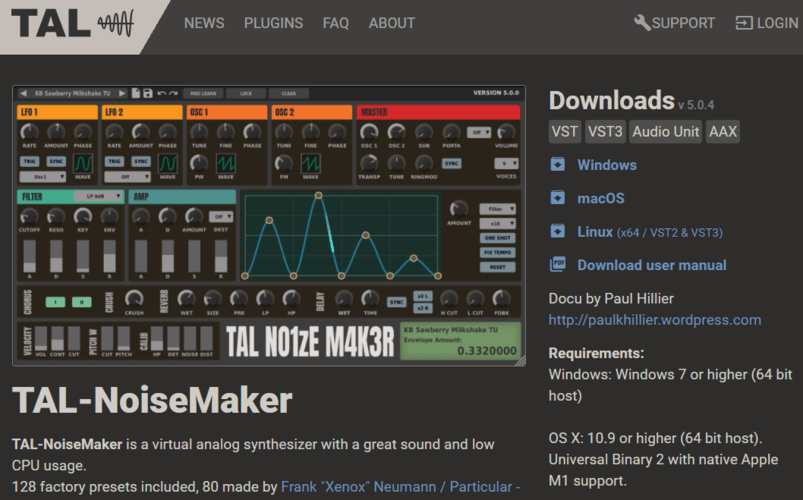Viewport: 803px width, 500px height.
Task: Open envelope editor x16 speed dropdown
Action: coord(497,223)
